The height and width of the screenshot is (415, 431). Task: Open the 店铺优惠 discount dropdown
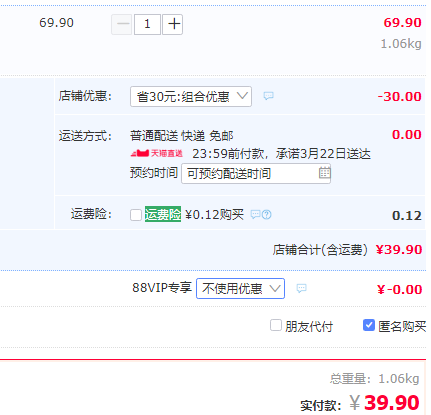(191, 97)
